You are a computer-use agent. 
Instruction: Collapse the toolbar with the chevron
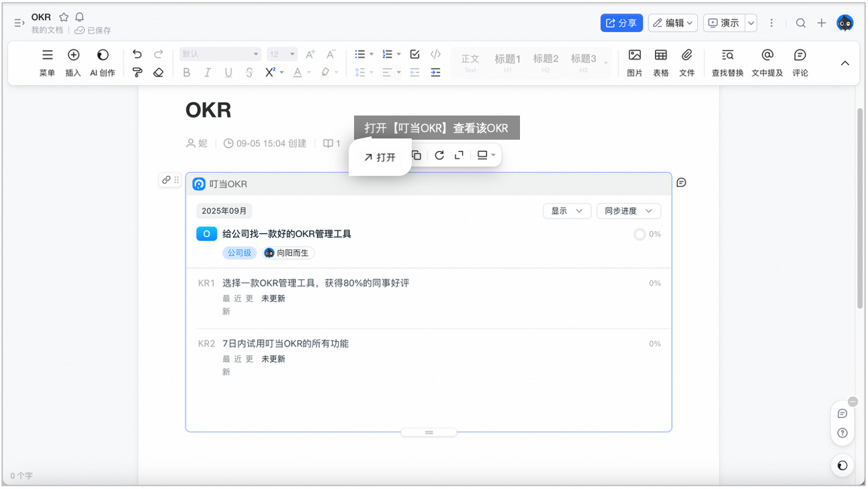845,63
